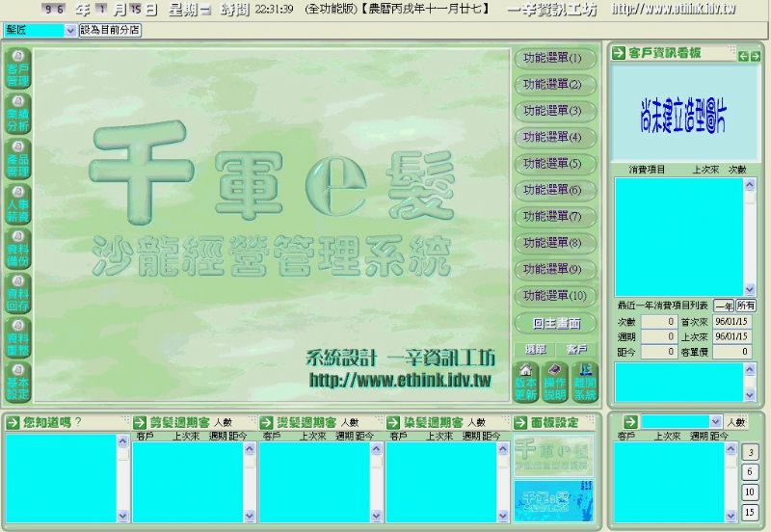
Task: Click up arrow of 消費項目 list scrollbar
Action: point(750,185)
